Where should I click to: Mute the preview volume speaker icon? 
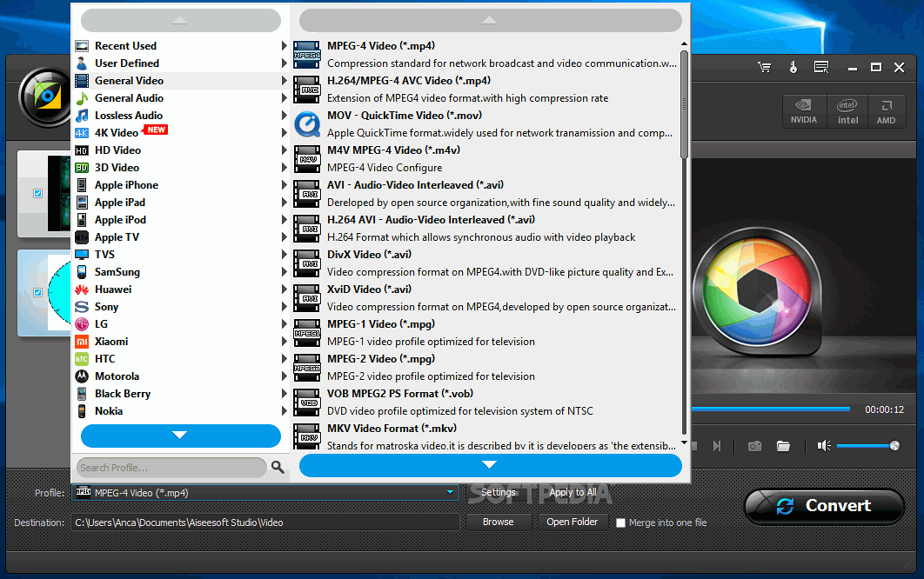[824, 446]
